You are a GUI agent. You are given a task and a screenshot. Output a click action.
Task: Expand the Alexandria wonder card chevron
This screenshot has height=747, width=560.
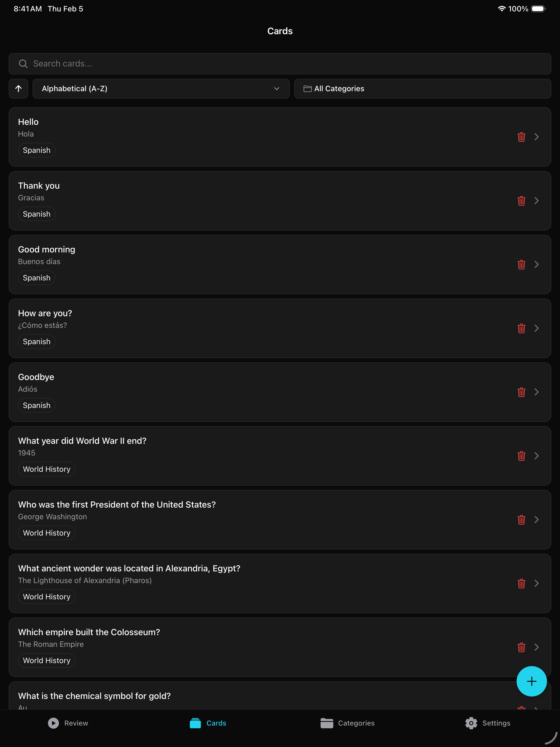536,584
